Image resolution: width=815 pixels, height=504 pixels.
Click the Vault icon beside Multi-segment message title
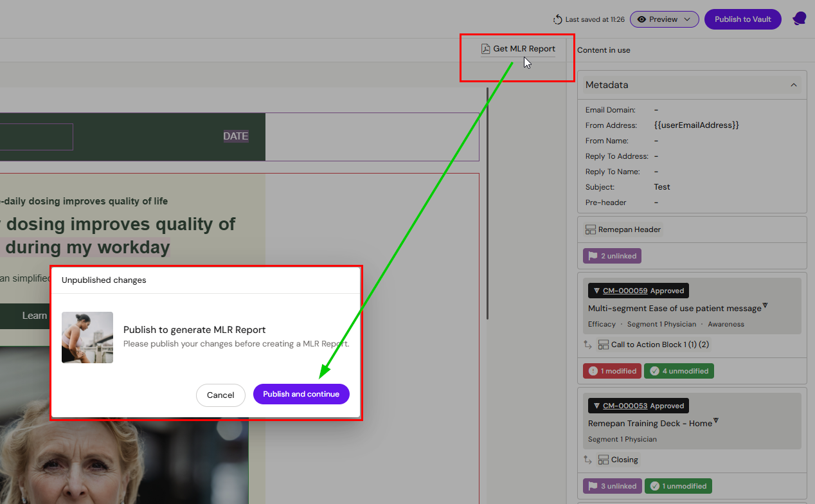(765, 306)
